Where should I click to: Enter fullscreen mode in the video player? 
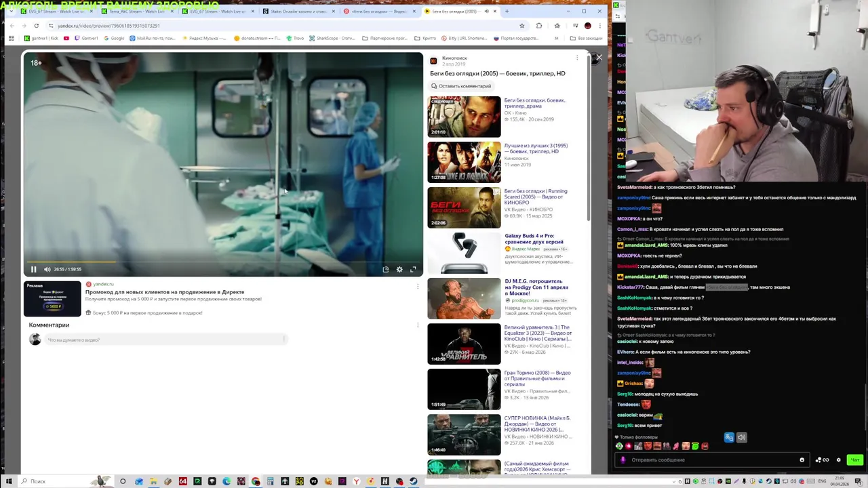[413, 269]
